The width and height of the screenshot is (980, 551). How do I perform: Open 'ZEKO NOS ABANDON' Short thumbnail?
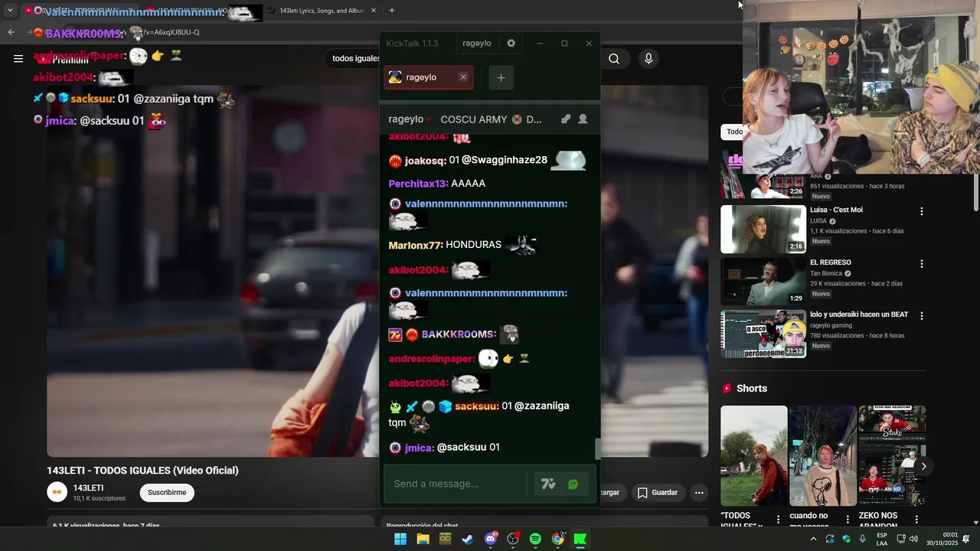(x=892, y=455)
